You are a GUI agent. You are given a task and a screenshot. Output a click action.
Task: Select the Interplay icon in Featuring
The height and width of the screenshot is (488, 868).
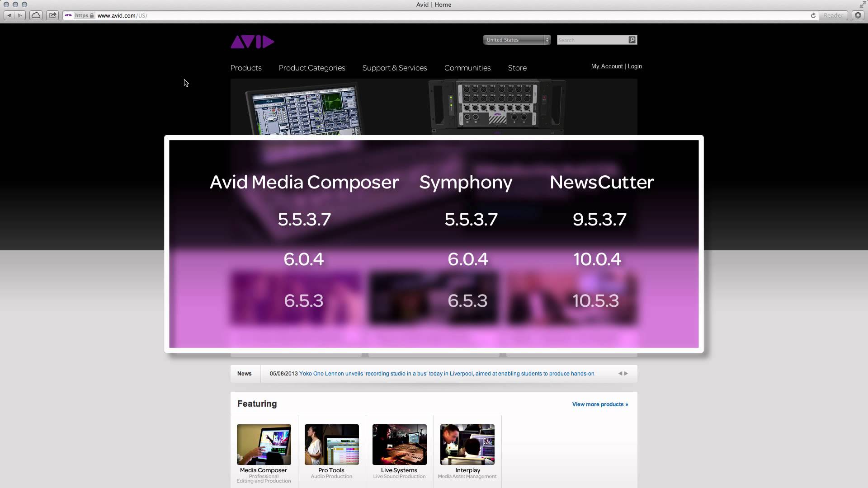(467, 444)
